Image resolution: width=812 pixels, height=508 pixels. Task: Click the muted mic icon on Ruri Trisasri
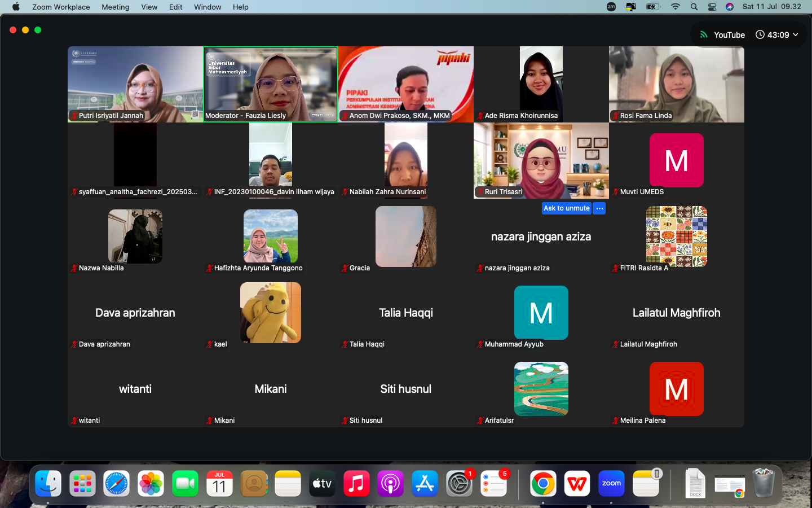[x=480, y=192]
